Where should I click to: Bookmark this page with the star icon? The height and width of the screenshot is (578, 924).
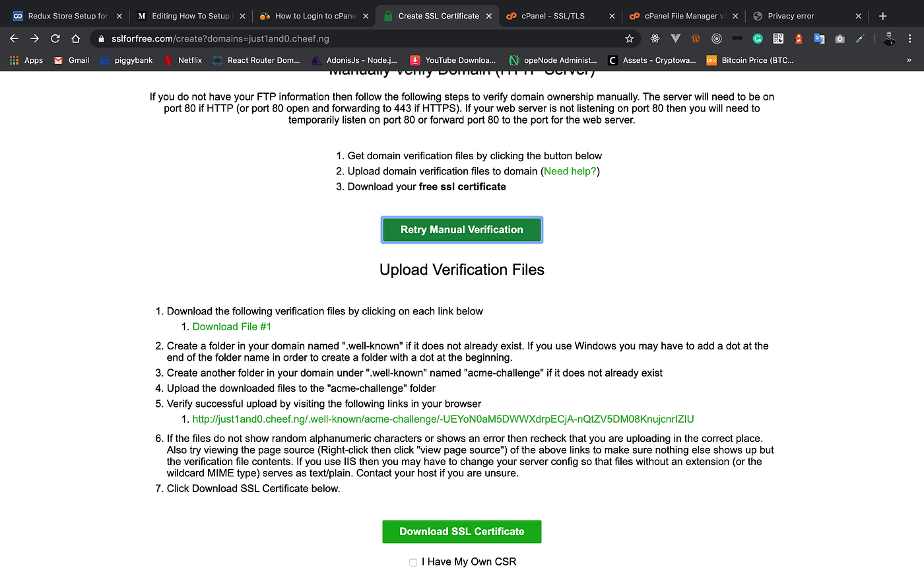pos(629,38)
